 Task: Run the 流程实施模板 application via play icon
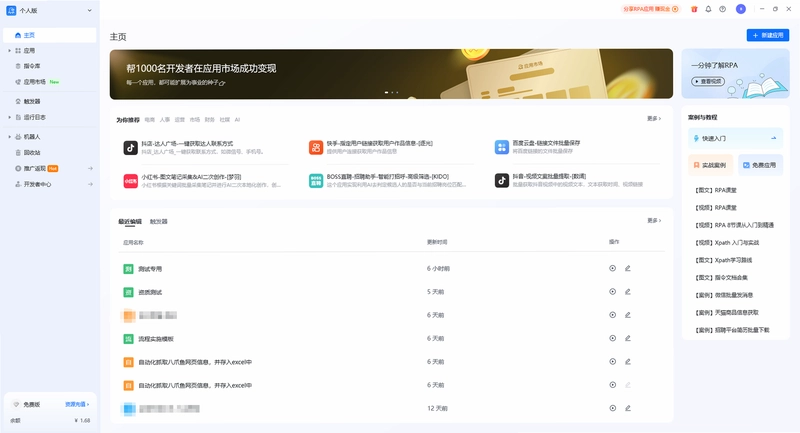[612, 338]
